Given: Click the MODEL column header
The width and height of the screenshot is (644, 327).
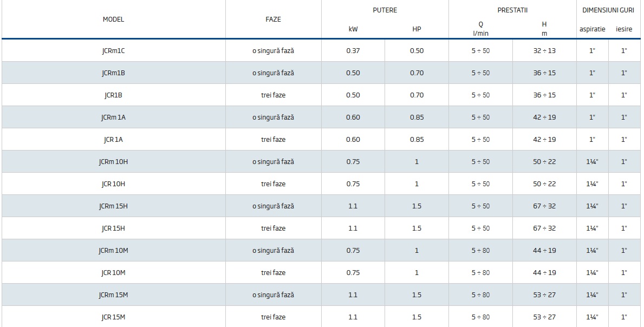Looking at the screenshot, I should click(x=113, y=19).
